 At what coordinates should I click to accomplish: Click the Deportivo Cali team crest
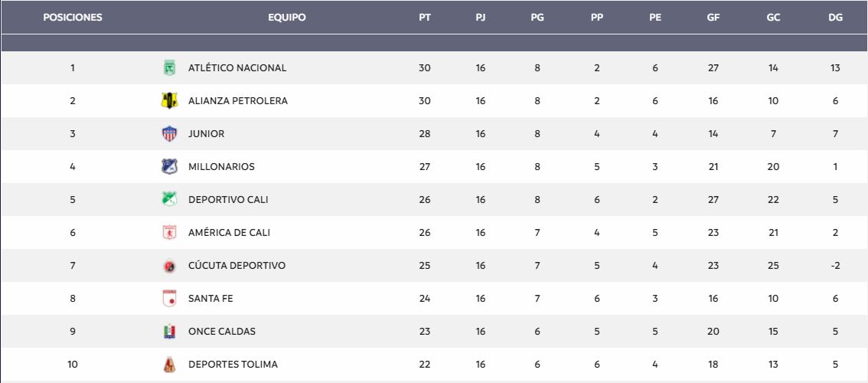169,199
